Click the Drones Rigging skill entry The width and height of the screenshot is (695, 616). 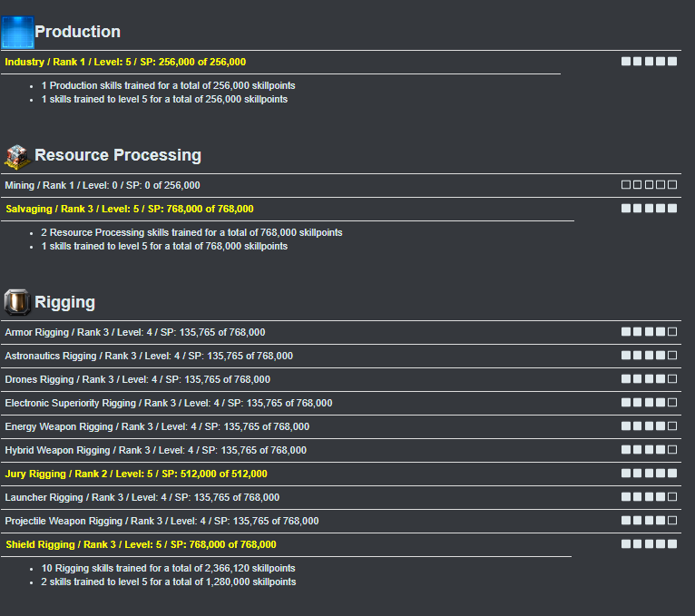[x=137, y=379]
